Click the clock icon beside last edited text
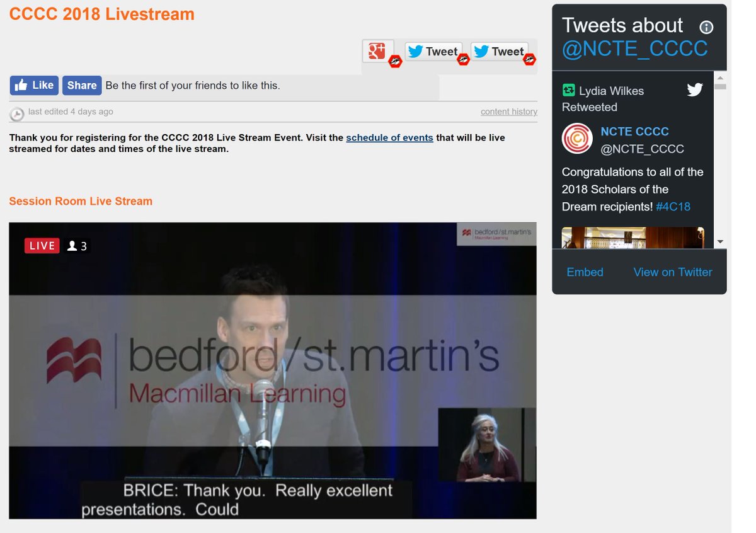Image resolution: width=756 pixels, height=533 pixels. point(18,112)
